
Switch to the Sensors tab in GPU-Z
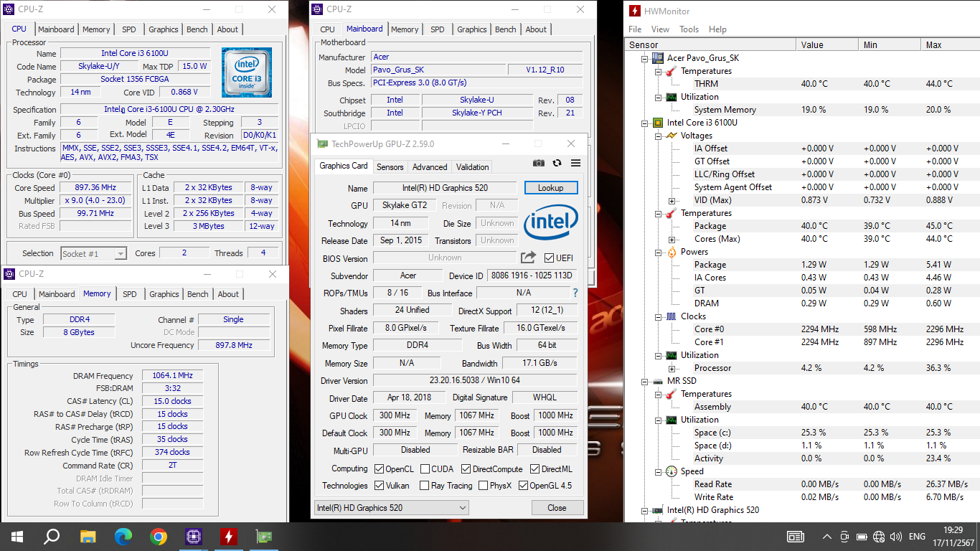click(390, 166)
